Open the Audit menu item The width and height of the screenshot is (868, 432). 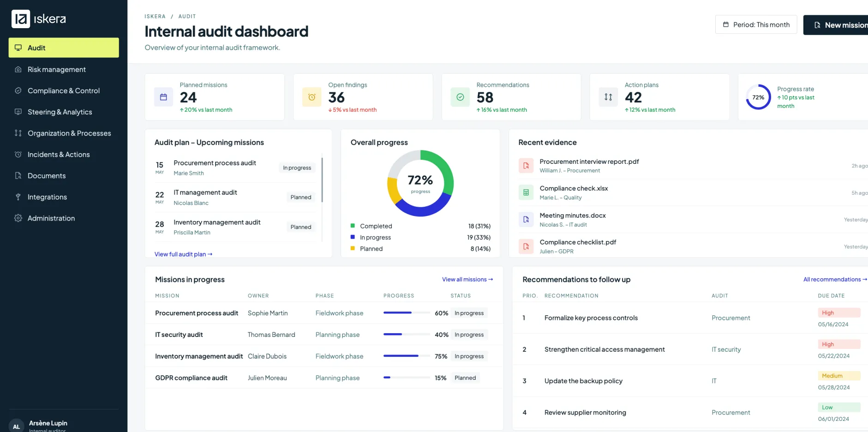[x=64, y=48]
